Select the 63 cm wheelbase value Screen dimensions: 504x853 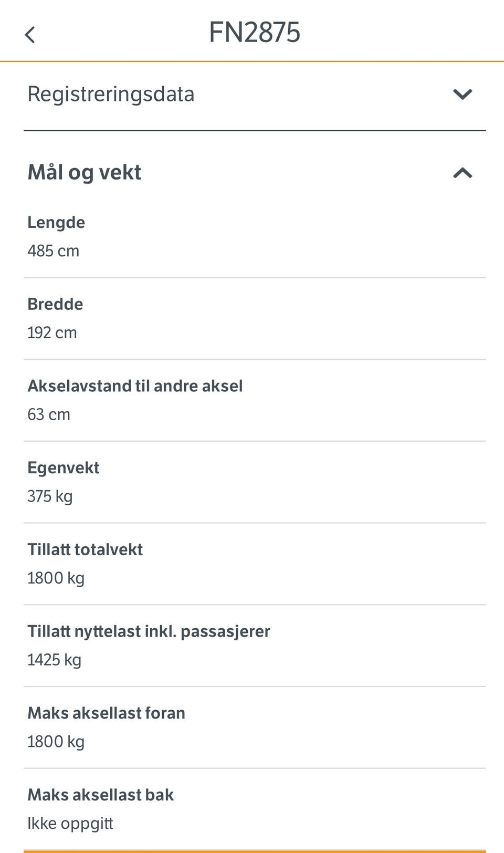(x=49, y=415)
